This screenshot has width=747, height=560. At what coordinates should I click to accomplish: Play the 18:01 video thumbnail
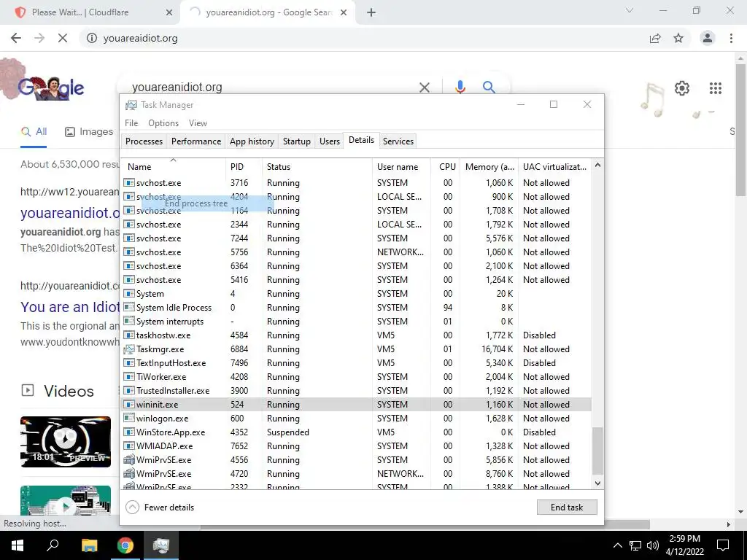(x=65, y=442)
